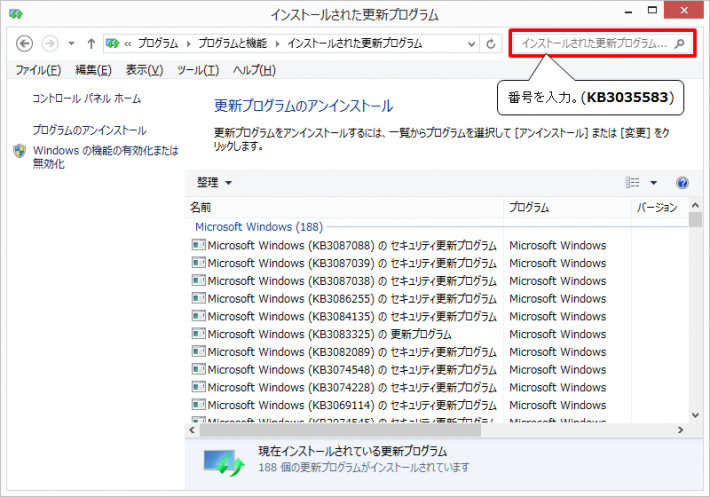Click icon of the KB3086255 update
The height and width of the screenshot is (497, 710).
[198, 298]
